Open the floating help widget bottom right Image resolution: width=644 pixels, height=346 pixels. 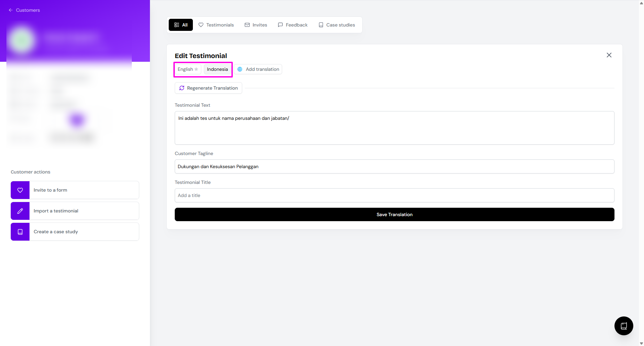pyautogui.click(x=624, y=326)
